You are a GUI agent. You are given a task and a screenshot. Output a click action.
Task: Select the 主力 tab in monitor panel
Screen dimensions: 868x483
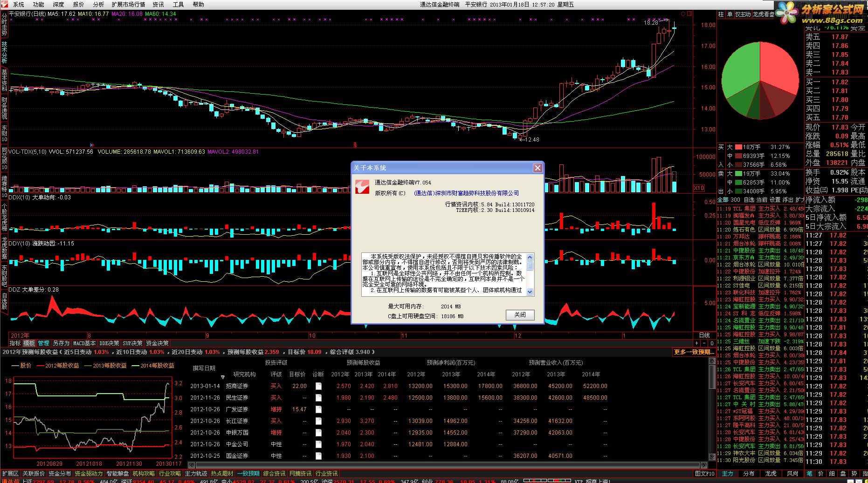[727, 474]
